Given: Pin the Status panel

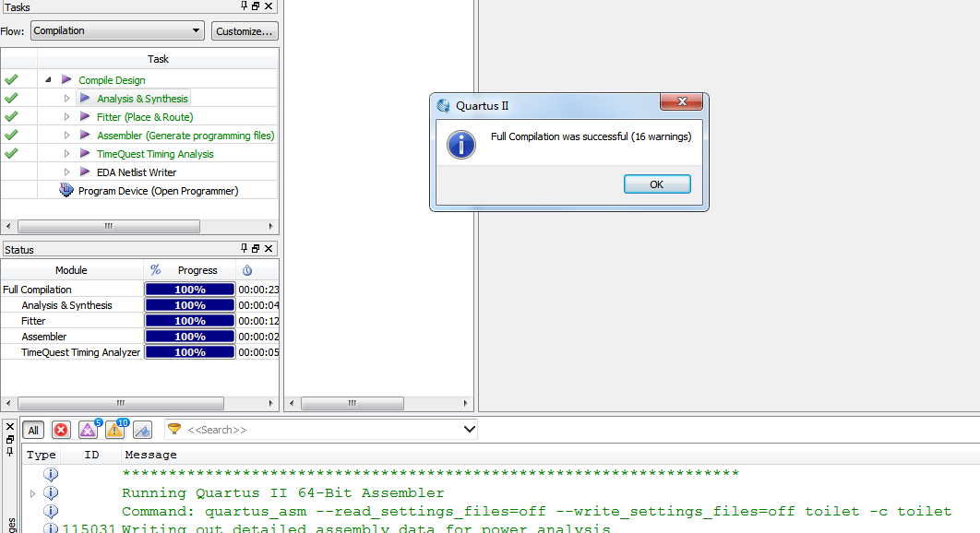Looking at the screenshot, I should [244, 248].
